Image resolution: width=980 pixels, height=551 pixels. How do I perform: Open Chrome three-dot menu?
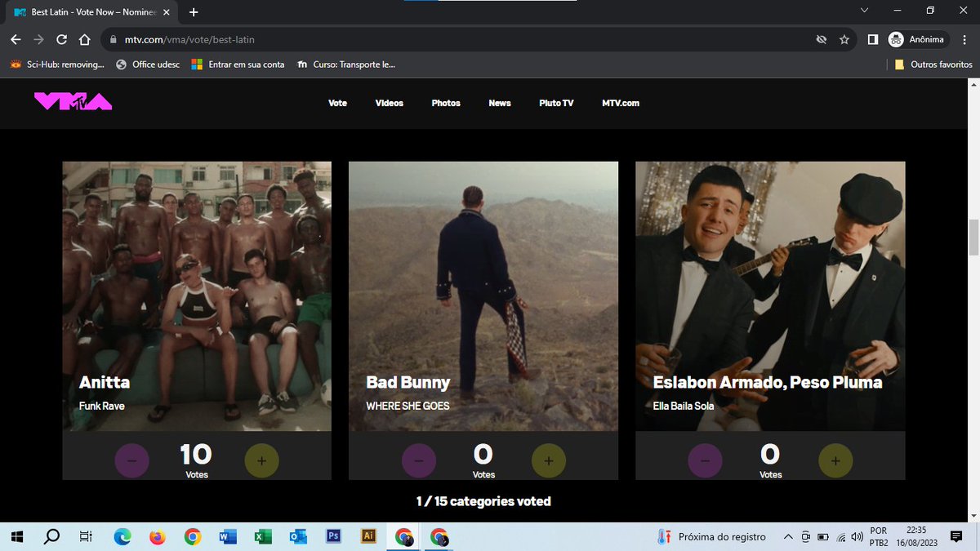click(x=964, y=39)
